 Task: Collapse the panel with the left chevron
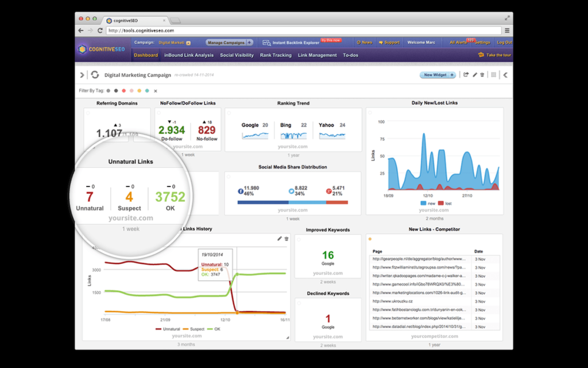point(505,75)
